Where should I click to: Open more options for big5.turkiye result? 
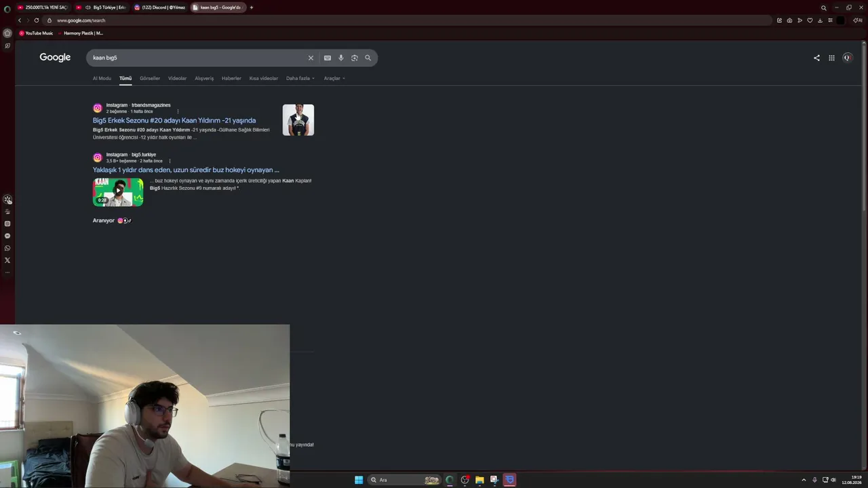[170, 161]
